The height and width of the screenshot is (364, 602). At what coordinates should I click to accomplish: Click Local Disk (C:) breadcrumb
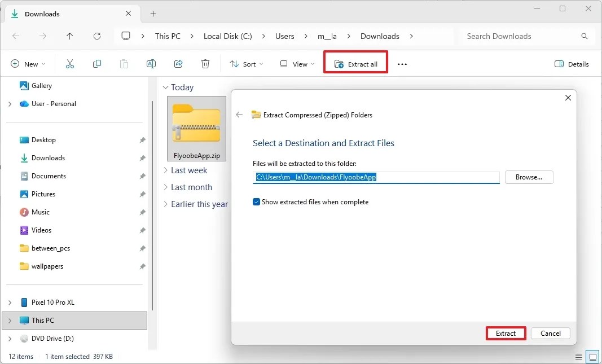[x=228, y=36]
